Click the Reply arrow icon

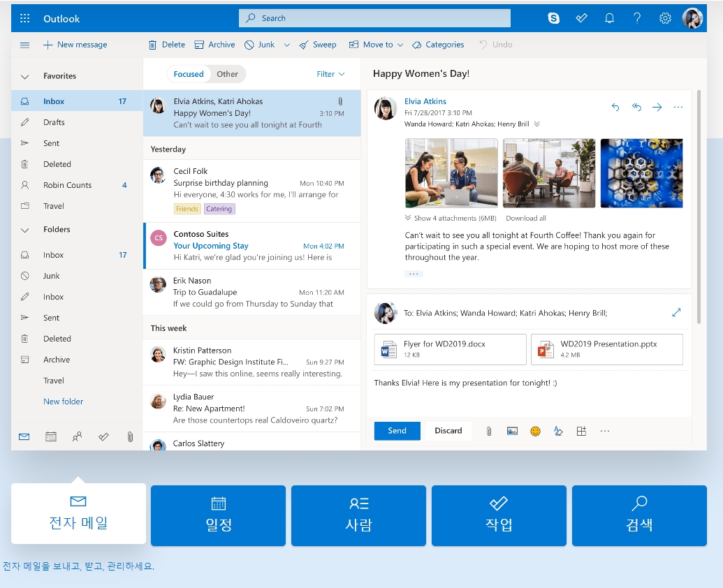pos(615,107)
